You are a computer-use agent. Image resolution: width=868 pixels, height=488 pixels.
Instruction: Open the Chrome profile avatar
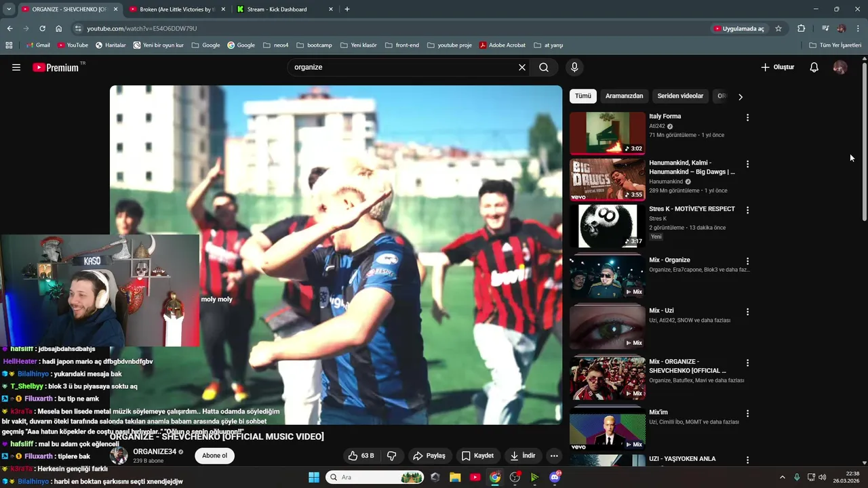coord(842,28)
